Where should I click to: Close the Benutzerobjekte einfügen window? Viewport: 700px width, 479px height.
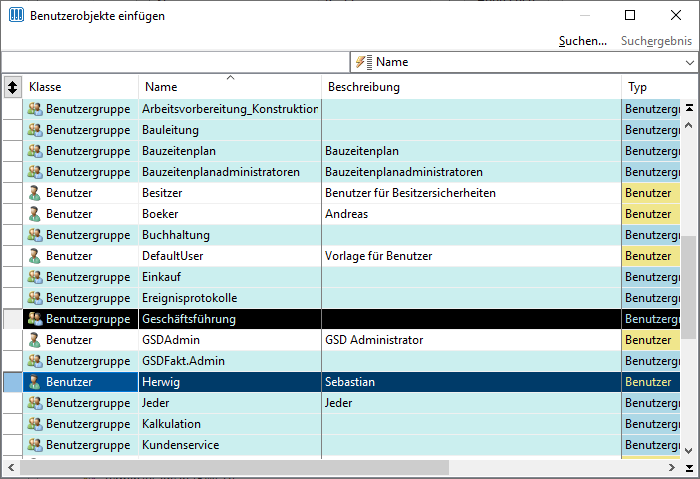[676, 15]
